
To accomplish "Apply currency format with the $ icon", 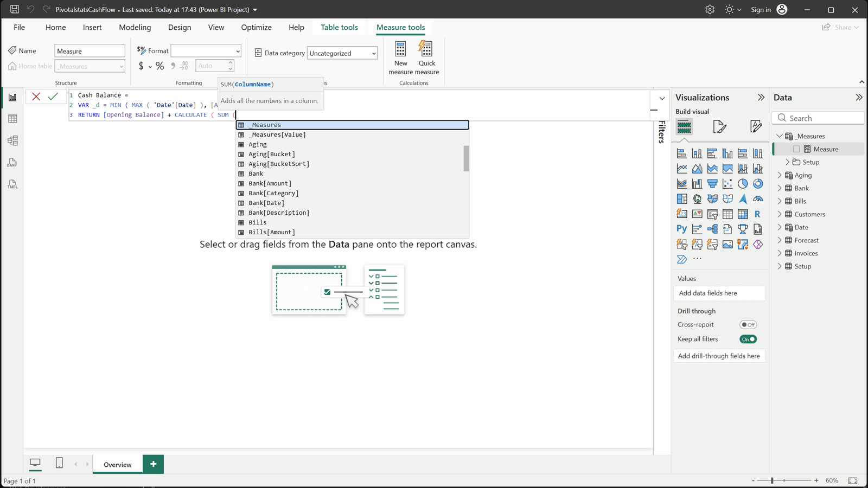I will (141, 66).
